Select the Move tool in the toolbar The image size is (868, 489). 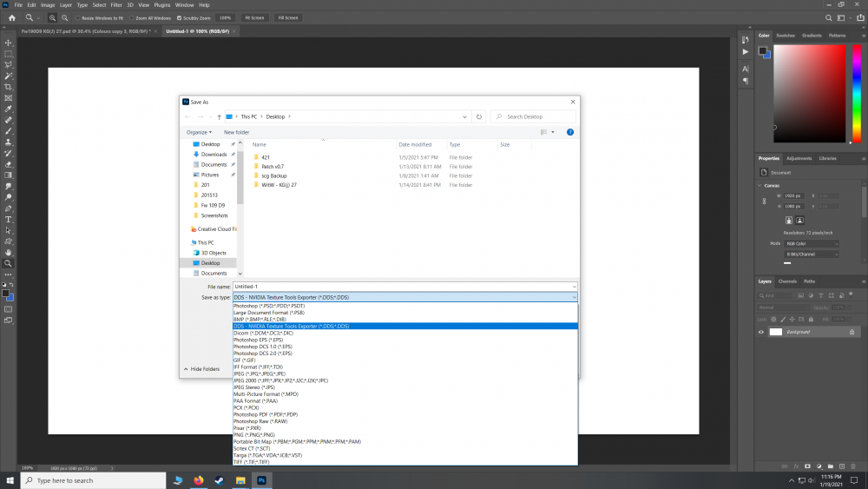click(x=9, y=43)
